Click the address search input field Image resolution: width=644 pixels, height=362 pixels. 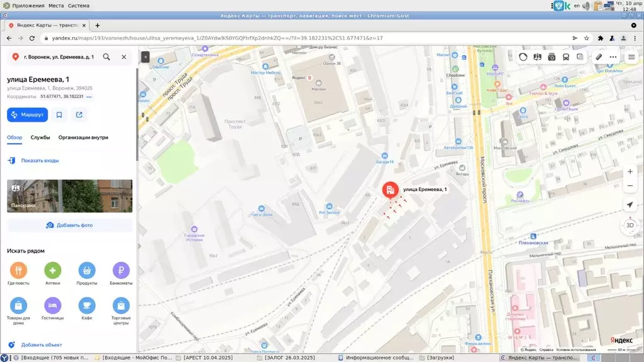[59, 57]
